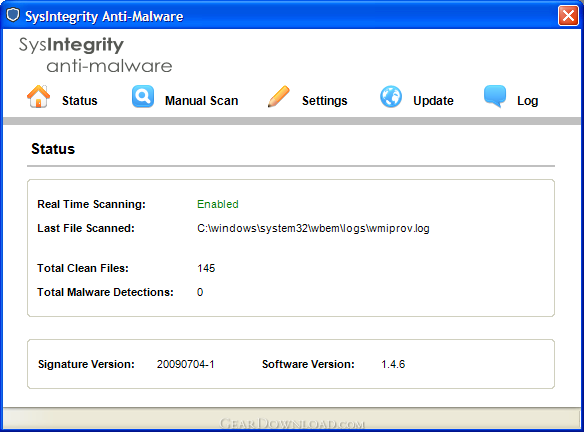The height and width of the screenshot is (432, 584).
Task: Click the globe Update icon
Action: [391, 97]
